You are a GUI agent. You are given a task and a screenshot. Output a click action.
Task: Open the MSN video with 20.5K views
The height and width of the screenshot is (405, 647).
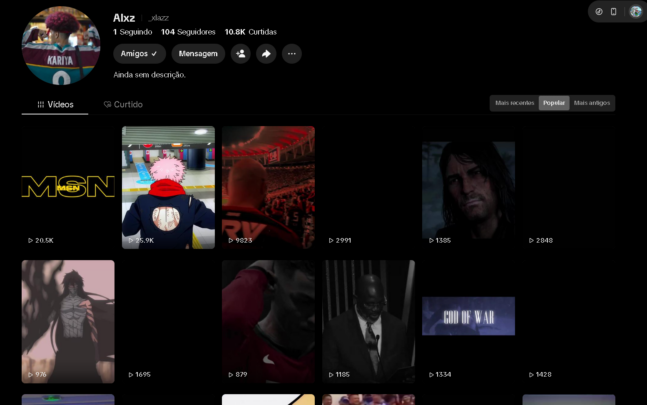pyautogui.click(x=68, y=187)
